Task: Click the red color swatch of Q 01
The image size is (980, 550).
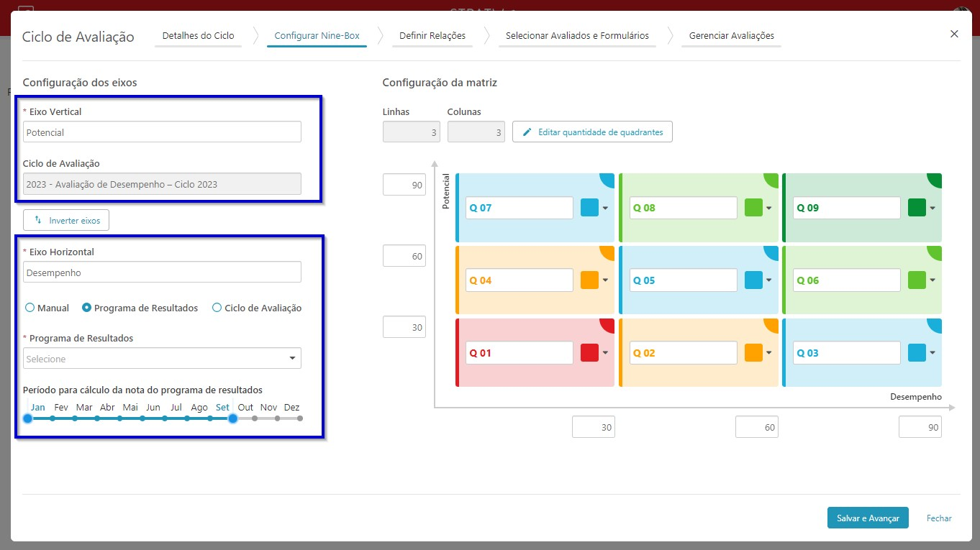Action: click(590, 353)
